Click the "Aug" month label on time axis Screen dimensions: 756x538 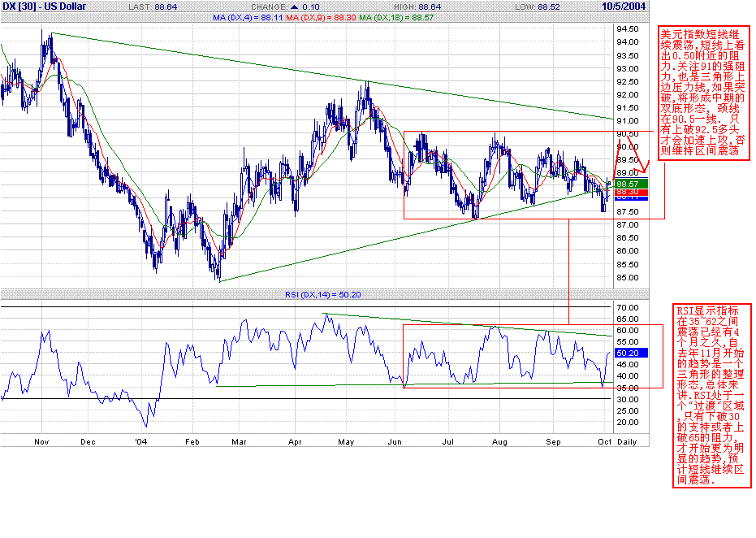(x=499, y=441)
